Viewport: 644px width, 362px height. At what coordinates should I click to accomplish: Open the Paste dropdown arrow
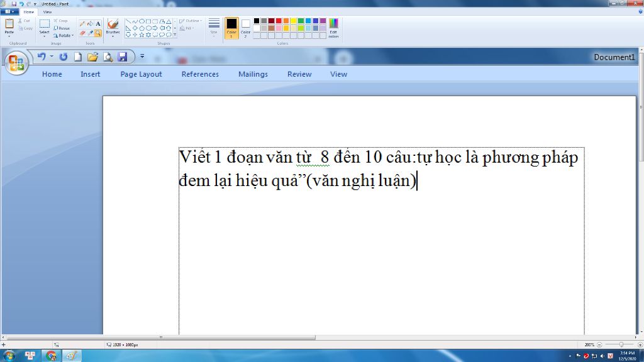tap(9, 36)
